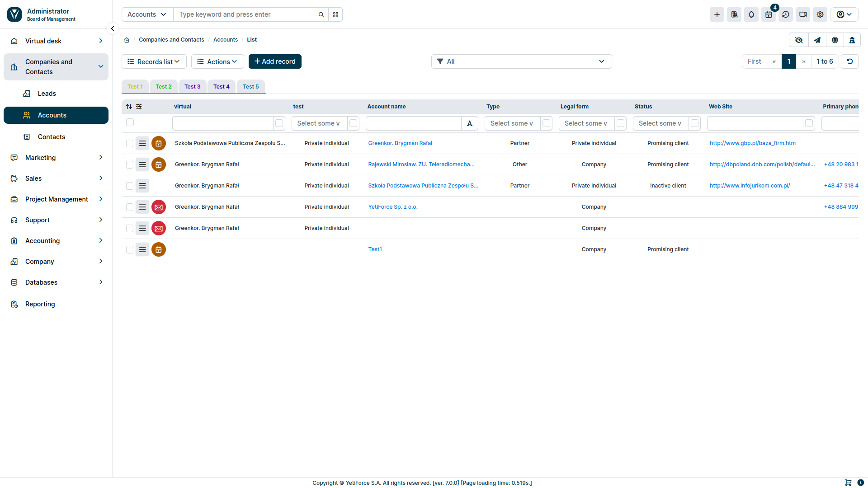Image resolution: width=868 pixels, height=488 pixels.
Task: Expand the Project Management menu
Action: [x=56, y=199]
